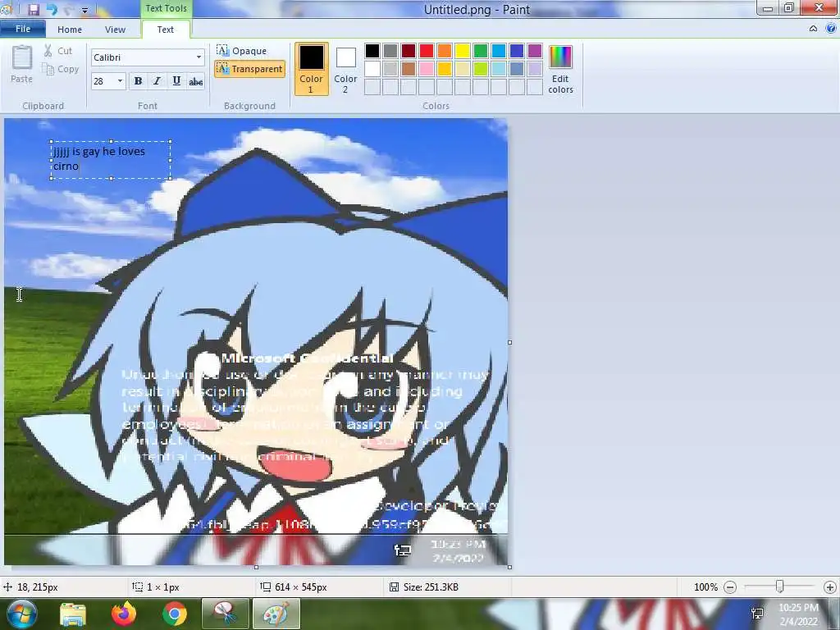Open File Explorer from the taskbar
Image resolution: width=840 pixels, height=630 pixels.
[73, 614]
